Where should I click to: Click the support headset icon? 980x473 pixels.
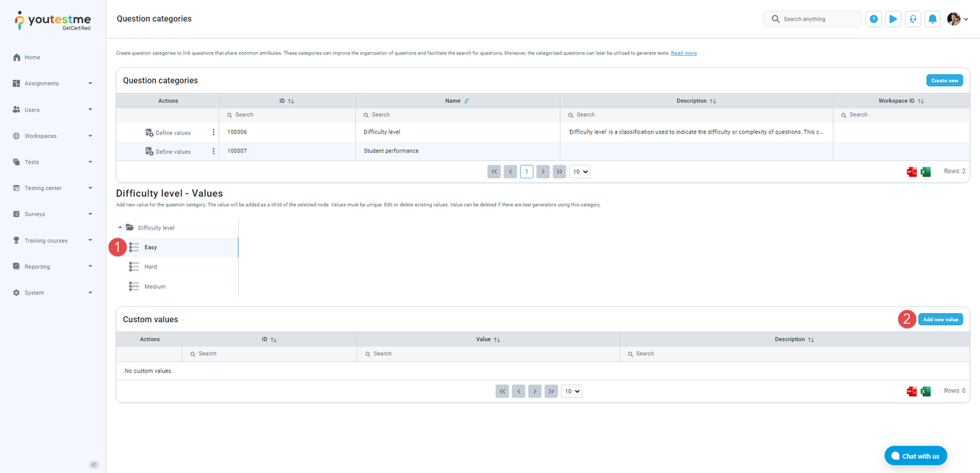[x=913, y=19]
